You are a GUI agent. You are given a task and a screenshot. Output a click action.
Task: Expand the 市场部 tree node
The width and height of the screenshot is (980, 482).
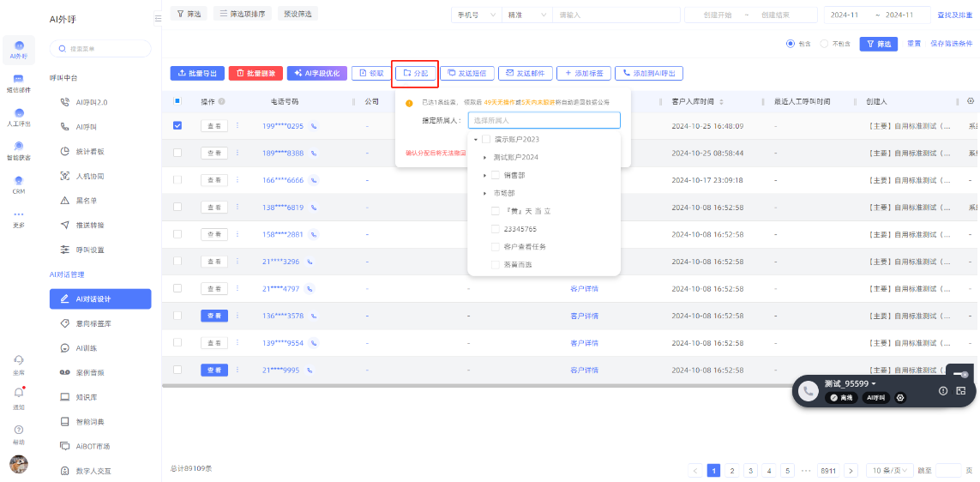coord(484,193)
